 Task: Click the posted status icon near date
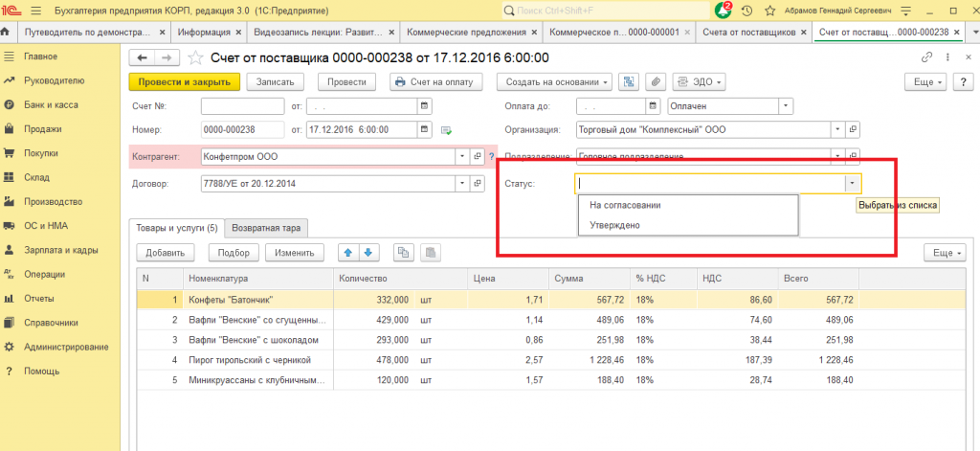447,130
